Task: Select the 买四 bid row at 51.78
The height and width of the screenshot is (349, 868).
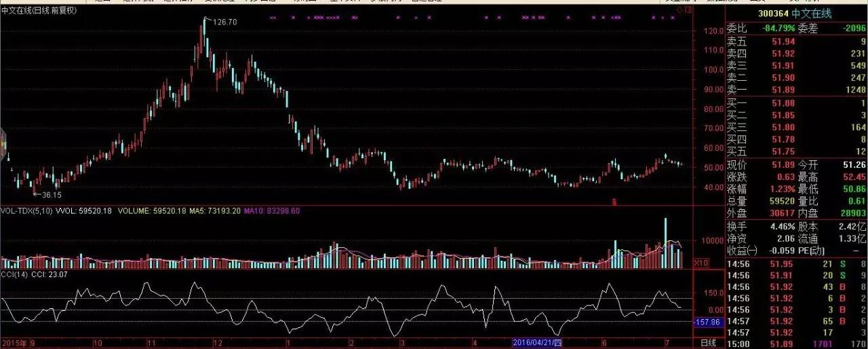Action: tap(797, 139)
